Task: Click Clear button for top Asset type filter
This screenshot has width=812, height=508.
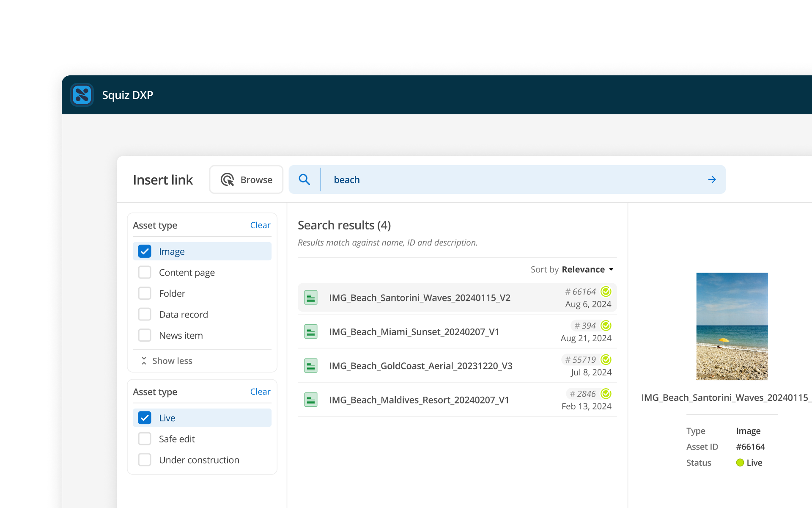Action: click(260, 225)
